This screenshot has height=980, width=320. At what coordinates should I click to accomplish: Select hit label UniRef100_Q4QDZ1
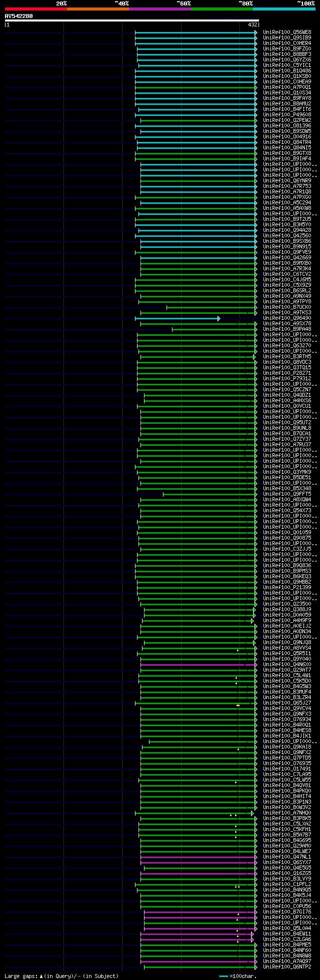(x=287, y=395)
